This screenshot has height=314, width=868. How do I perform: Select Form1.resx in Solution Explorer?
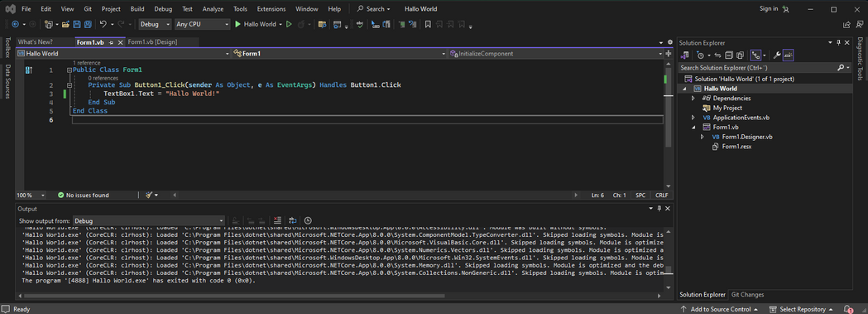(x=736, y=146)
